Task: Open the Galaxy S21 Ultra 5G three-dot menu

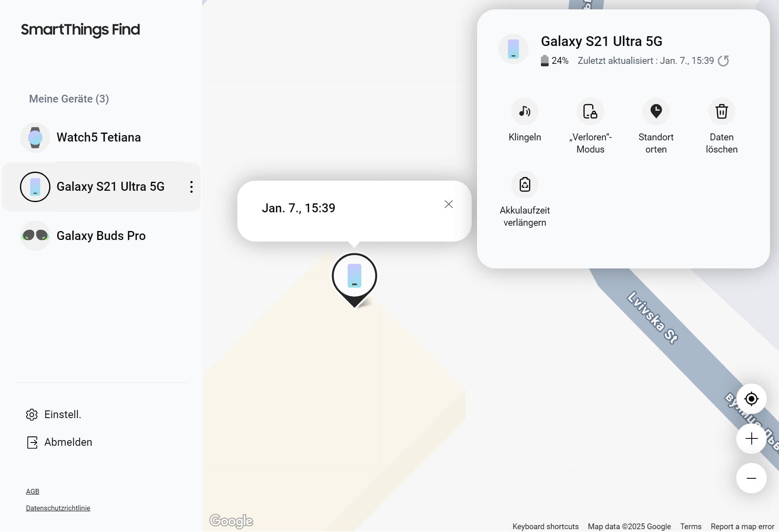Action: [191, 187]
